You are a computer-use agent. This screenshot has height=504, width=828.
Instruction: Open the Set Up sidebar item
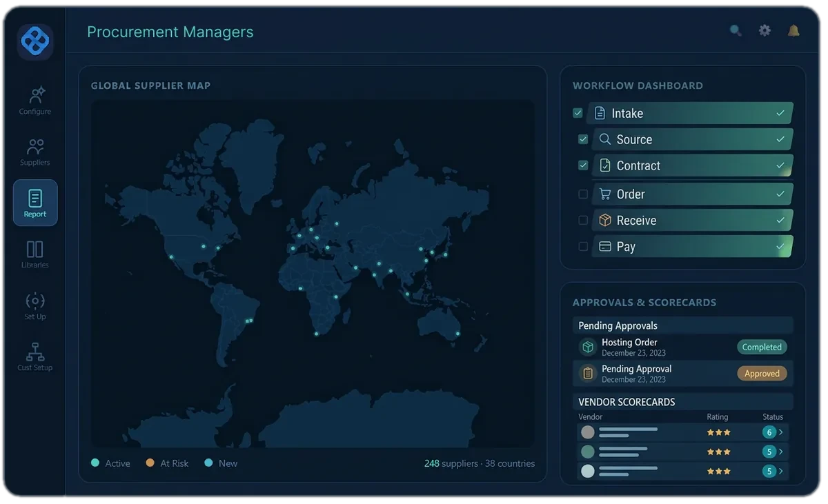[35, 305]
